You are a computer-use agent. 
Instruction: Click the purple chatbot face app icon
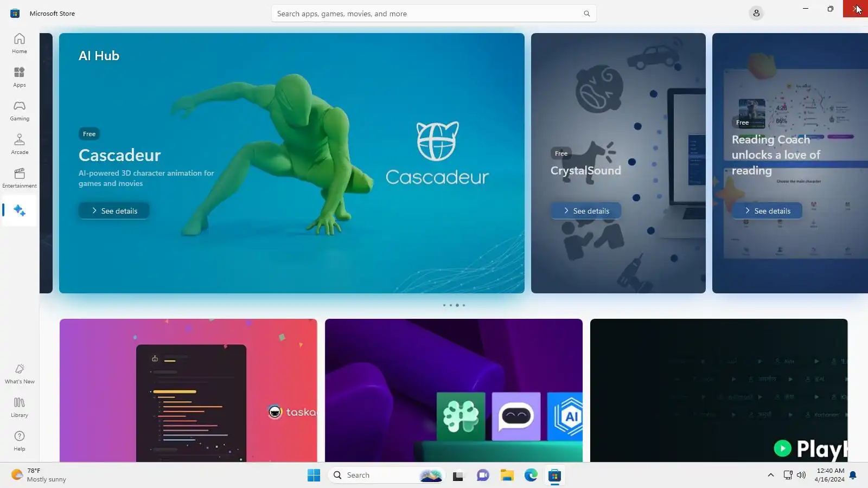coord(516,416)
